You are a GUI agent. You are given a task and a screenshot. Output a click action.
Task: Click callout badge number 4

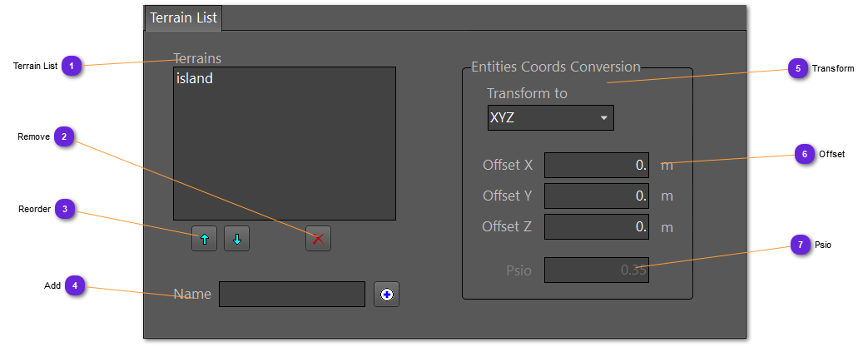[x=75, y=285]
